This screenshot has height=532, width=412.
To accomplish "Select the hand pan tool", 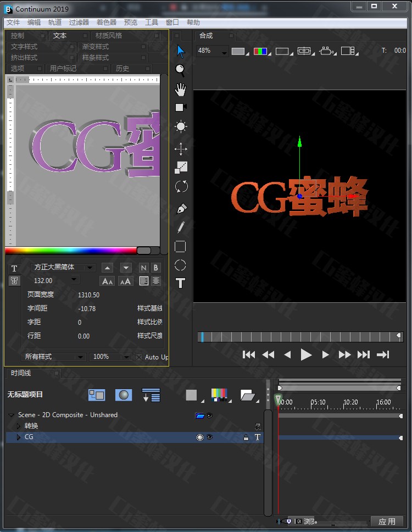I will [180, 90].
